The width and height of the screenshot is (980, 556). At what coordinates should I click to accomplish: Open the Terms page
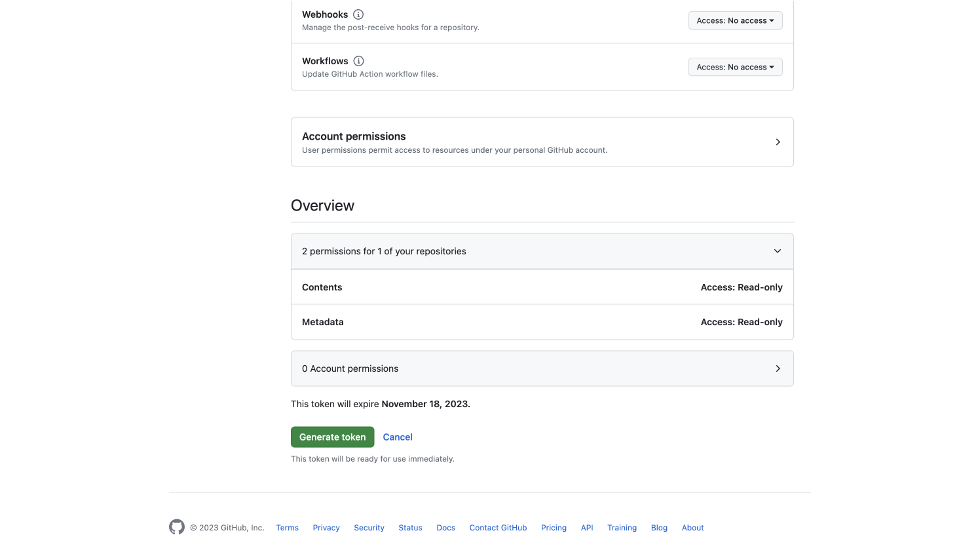[287, 527]
